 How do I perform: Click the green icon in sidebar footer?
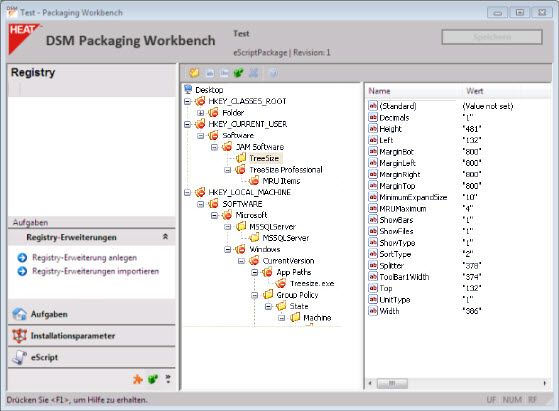click(x=153, y=379)
